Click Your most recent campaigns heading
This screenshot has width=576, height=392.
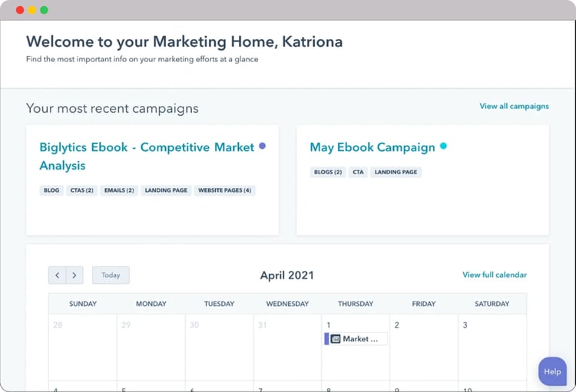pyautogui.click(x=112, y=109)
